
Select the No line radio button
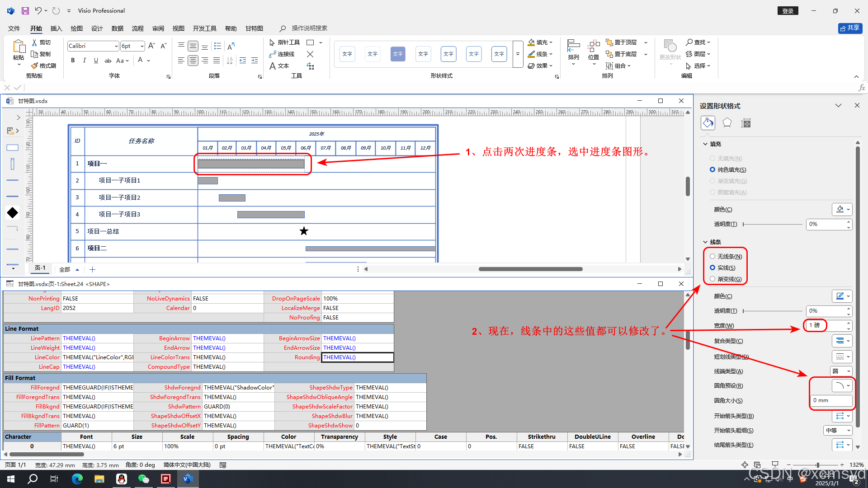pyautogui.click(x=712, y=256)
